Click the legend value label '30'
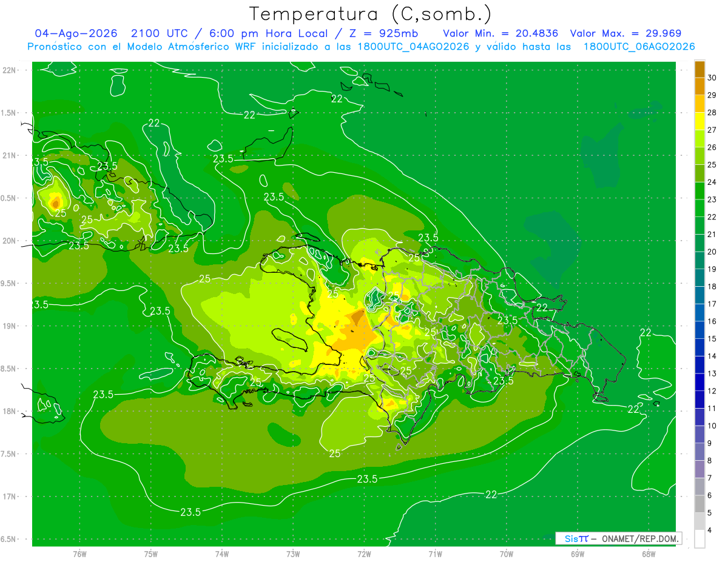 [712, 78]
